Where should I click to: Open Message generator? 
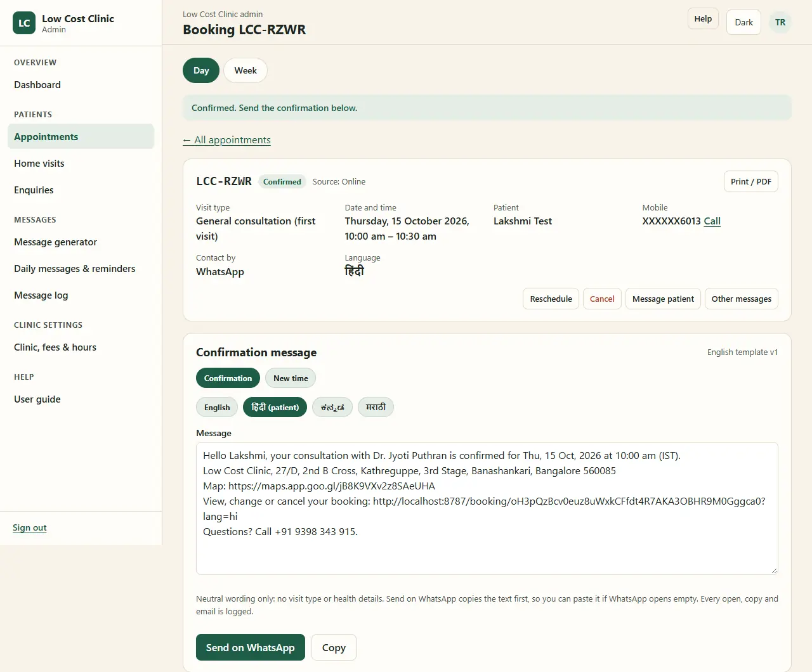[x=81, y=242]
